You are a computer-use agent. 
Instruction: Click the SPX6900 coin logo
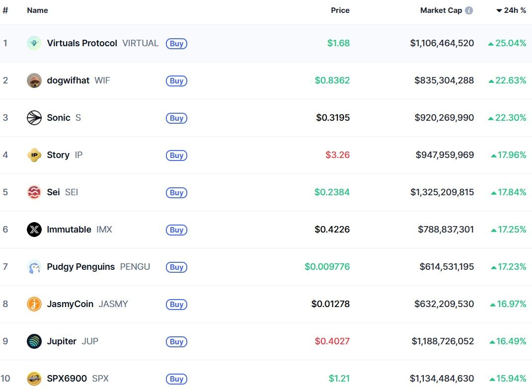point(34,379)
